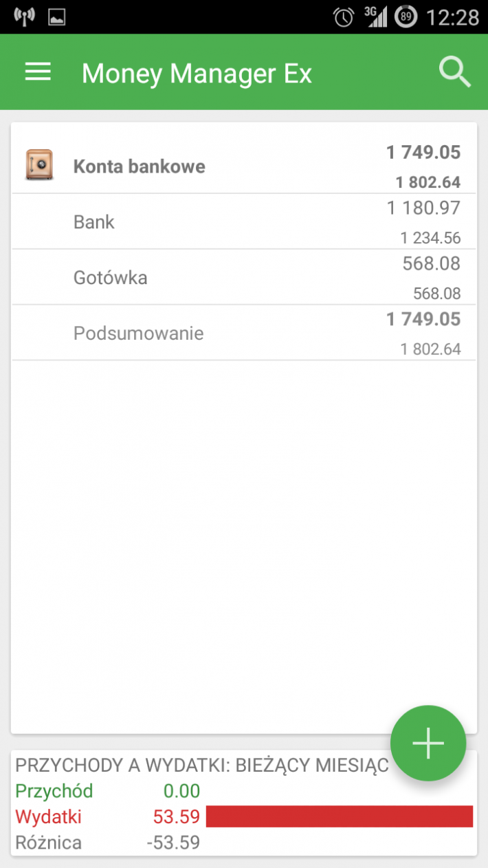Select the Podsumowanie summary row
The width and height of the screenshot is (488, 868).
pyautogui.click(x=244, y=333)
